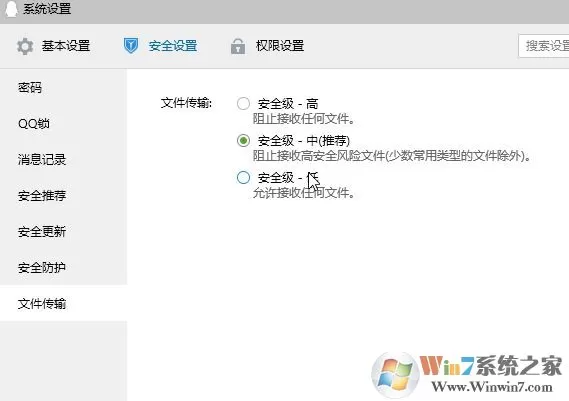Select the 安全级 - 高 radio button
This screenshot has width=569, height=401.
(x=243, y=103)
